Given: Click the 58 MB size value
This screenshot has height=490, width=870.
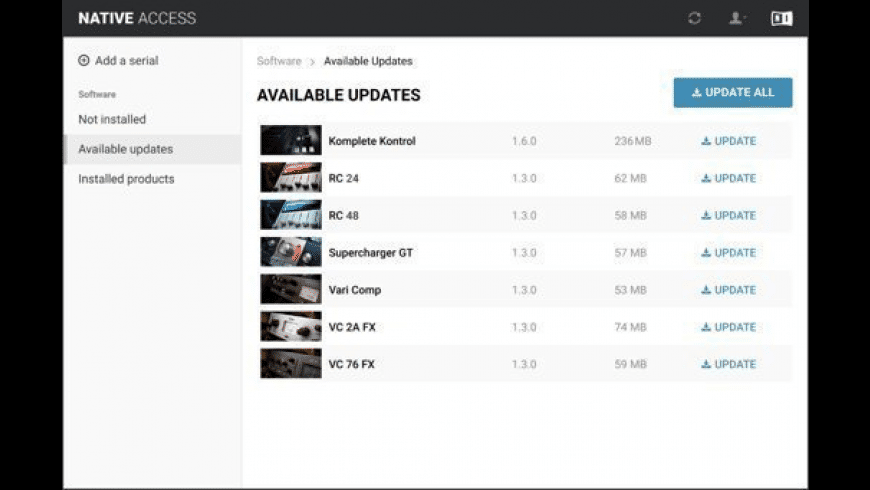Looking at the screenshot, I should click(x=630, y=215).
